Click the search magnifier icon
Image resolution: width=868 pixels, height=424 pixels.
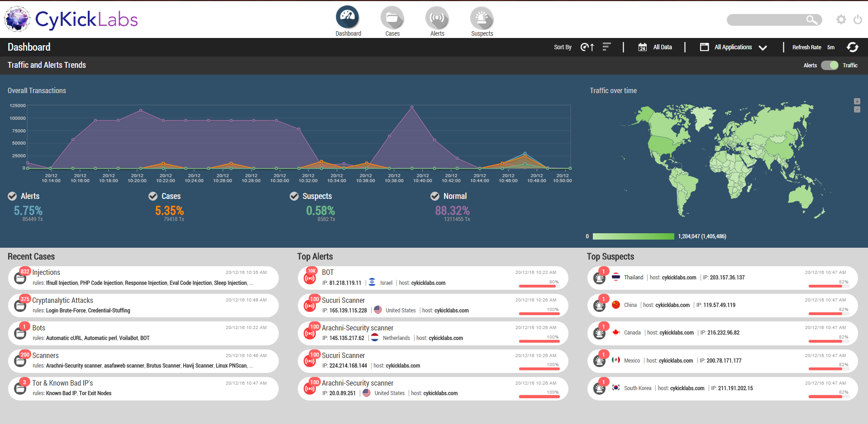pyautogui.click(x=812, y=19)
